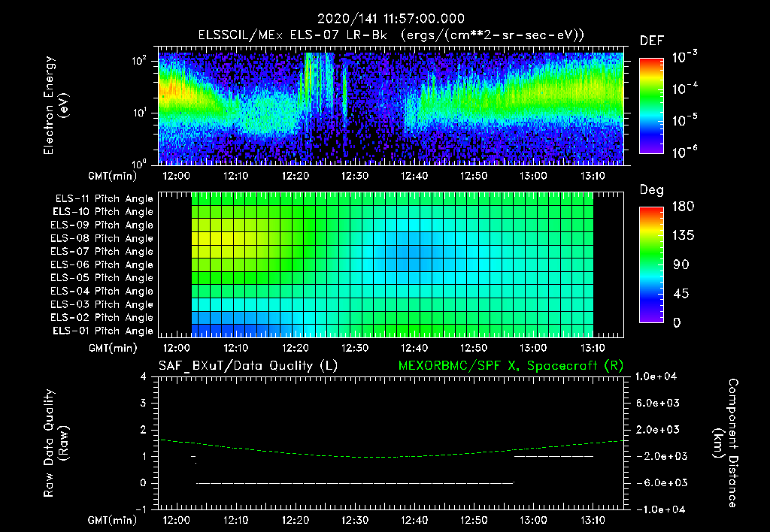Click the SAF_BXuT/Data Quality (L) label
The height and width of the screenshot is (532, 770).
click(x=248, y=366)
